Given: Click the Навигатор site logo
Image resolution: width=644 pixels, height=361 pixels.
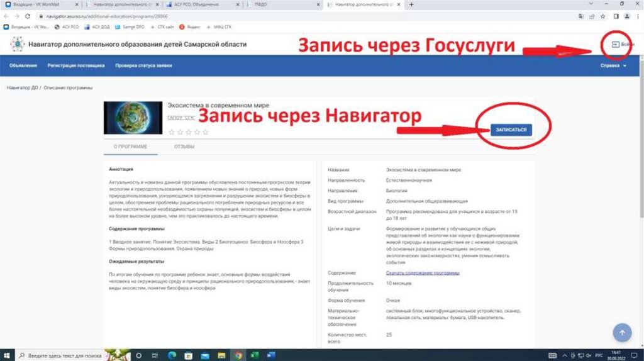Looking at the screenshot, I should click(x=17, y=44).
